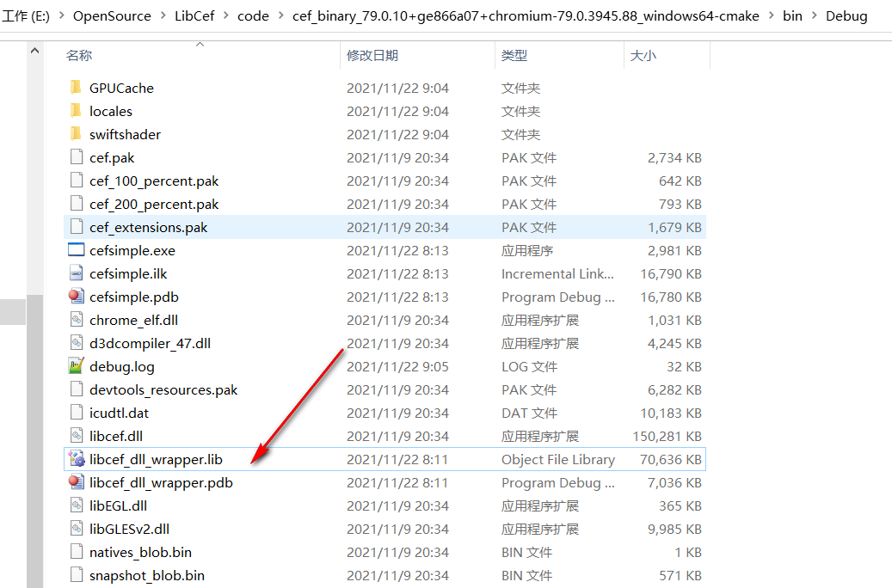The height and width of the screenshot is (588, 892).
Task: Go to LibCef breadcrumb segment
Action: (194, 16)
